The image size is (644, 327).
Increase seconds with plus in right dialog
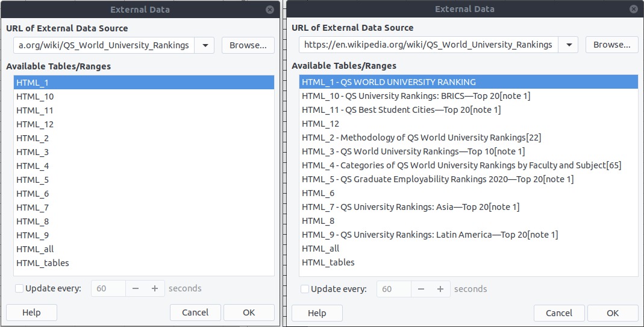(440, 289)
